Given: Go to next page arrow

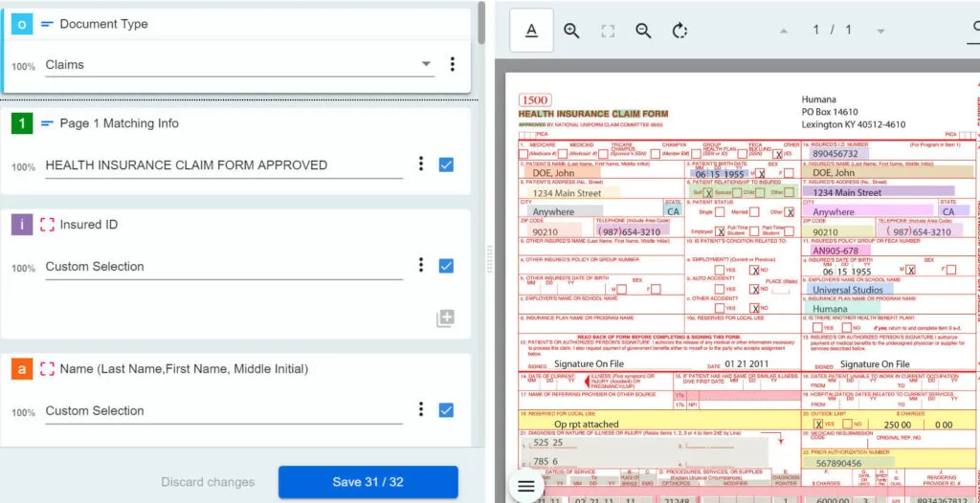Looking at the screenshot, I should tap(880, 31).
